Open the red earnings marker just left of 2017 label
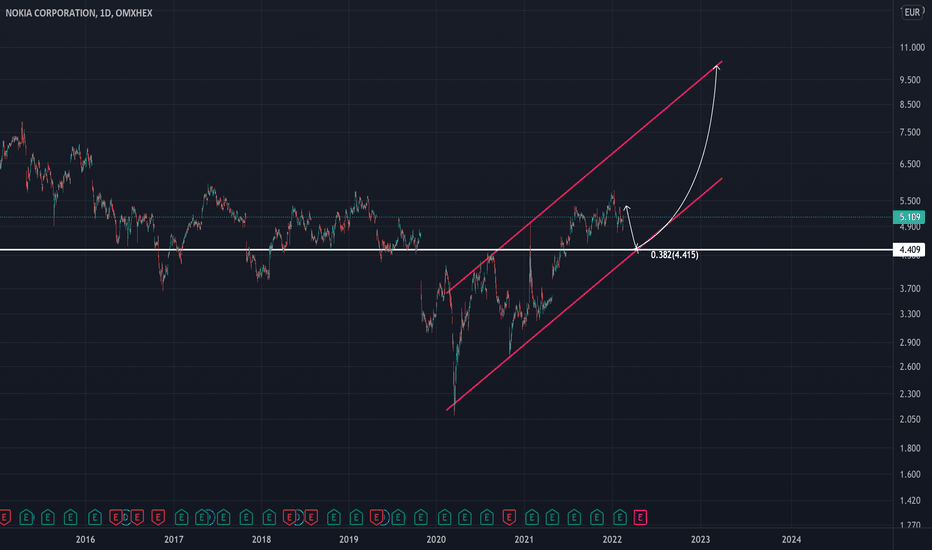Image resolution: width=932 pixels, height=550 pixels. pyautogui.click(x=158, y=518)
